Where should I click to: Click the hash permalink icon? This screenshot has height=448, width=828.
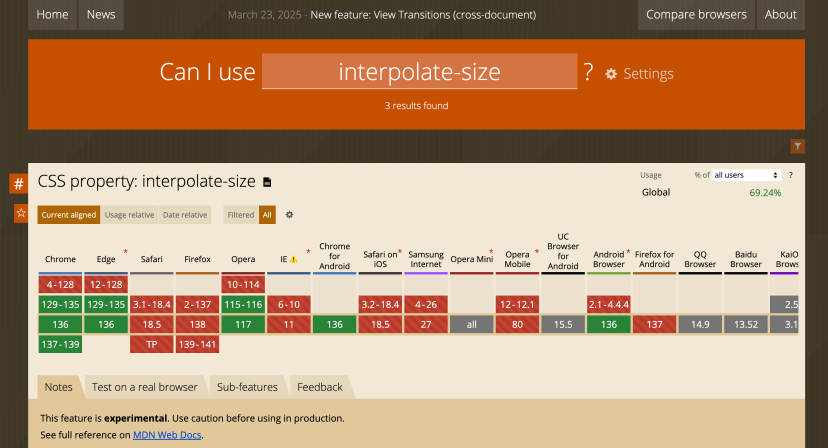click(18, 184)
